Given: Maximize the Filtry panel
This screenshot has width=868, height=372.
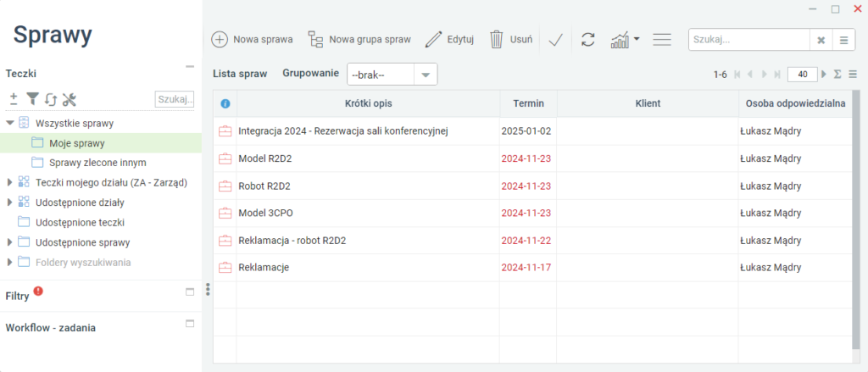Looking at the screenshot, I should tap(190, 291).
